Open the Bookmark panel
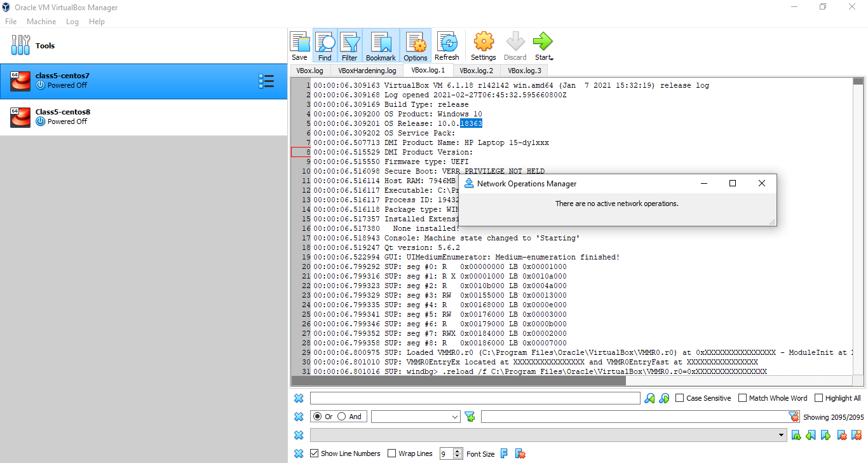Image resolution: width=868 pixels, height=463 pixels. coord(380,45)
